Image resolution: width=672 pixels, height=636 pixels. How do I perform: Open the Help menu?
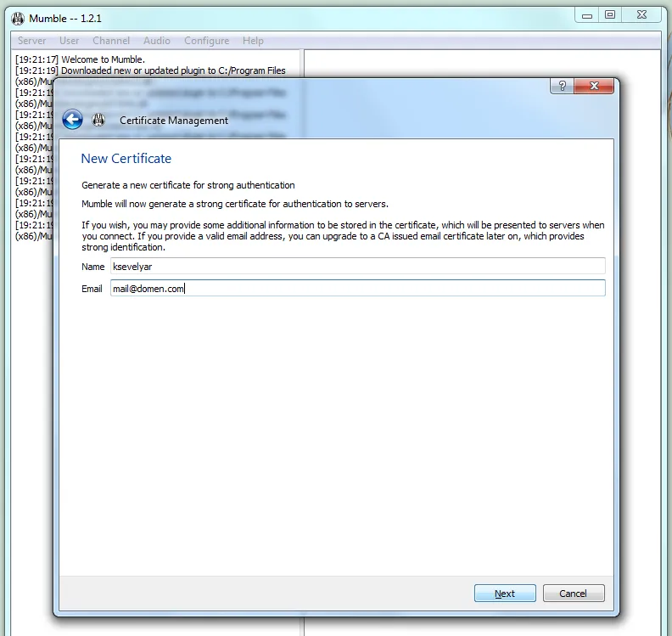(253, 41)
